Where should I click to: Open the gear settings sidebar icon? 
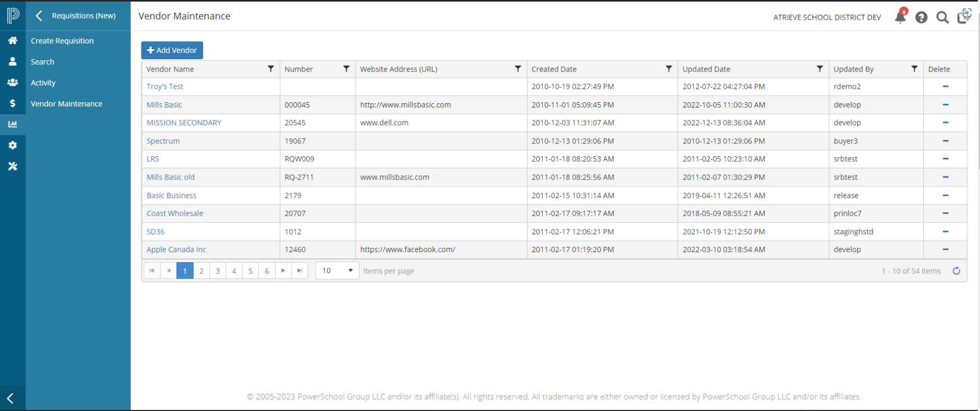(13, 145)
